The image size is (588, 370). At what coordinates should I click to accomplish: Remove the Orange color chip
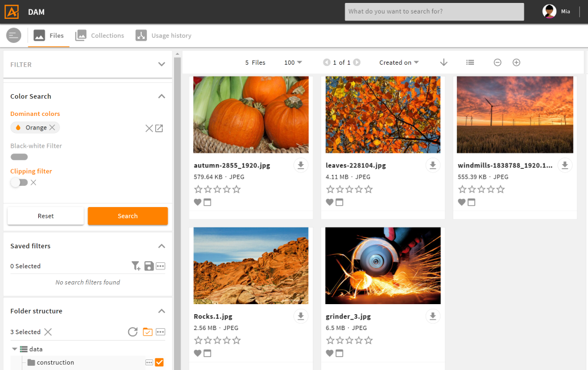coord(52,127)
